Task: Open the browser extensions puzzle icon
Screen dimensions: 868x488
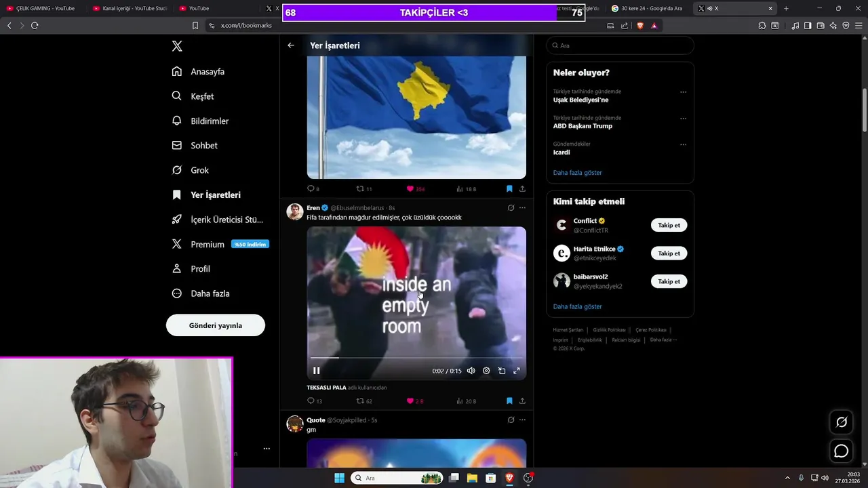Action: [762, 26]
